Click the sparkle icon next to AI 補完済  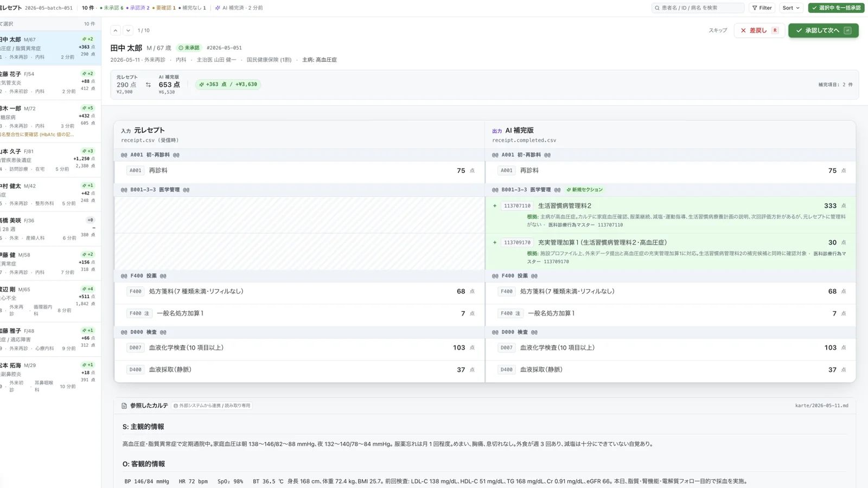pyautogui.click(x=218, y=8)
